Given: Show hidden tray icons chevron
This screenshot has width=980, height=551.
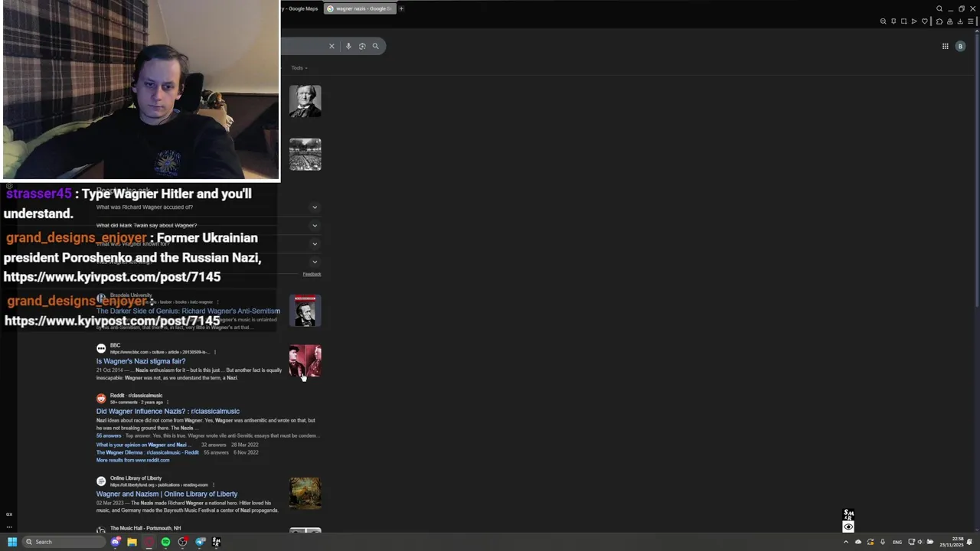Looking at the screenshot, I should tap(846, 542).
